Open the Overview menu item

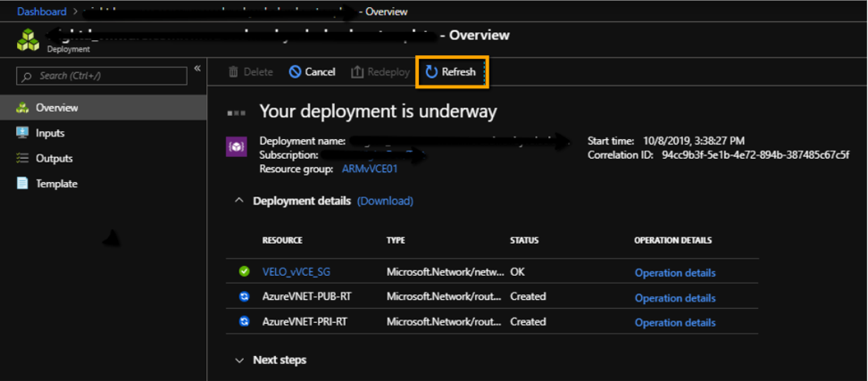tap(56, 108)
